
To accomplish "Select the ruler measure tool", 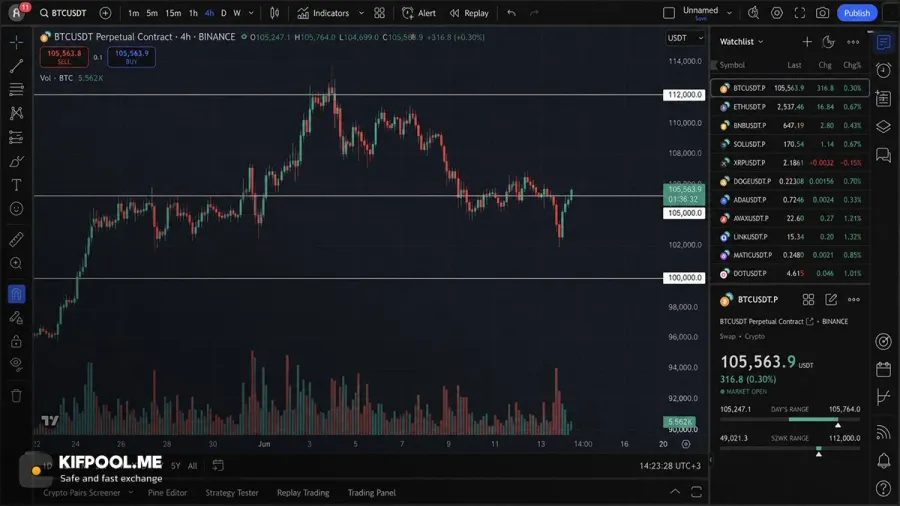I will [16, 239].
